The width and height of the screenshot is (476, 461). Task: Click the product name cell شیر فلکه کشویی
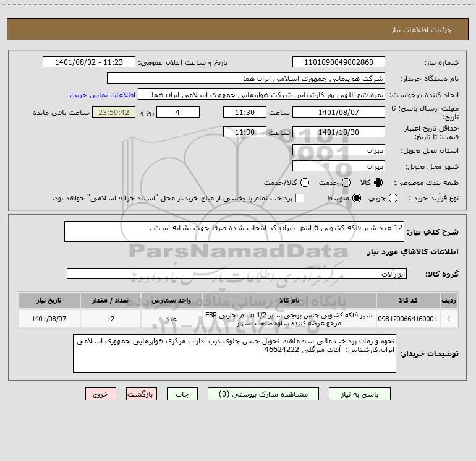tap(289, 319)
